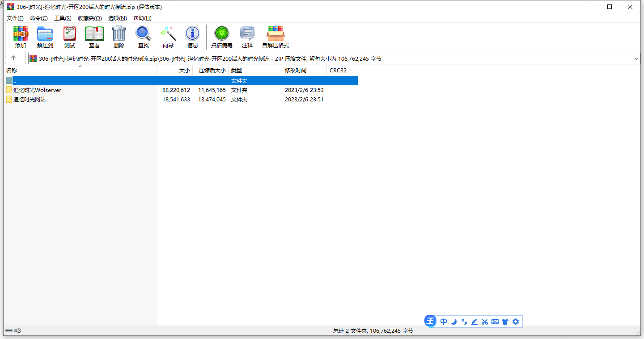Click the 自解压格式 (SFX) toolbar icon
The width and height of the screenshot is (644, 339).
[x=275, y=37]
